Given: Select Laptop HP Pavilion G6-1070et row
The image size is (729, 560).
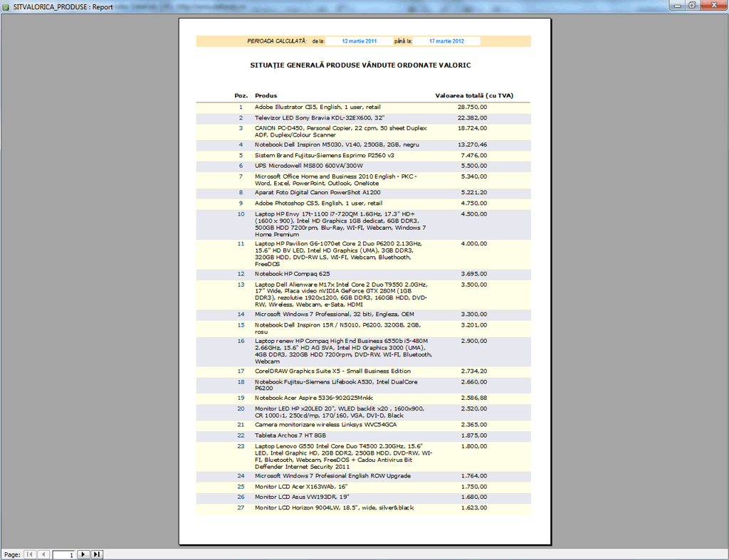Looking at the screenshot, I should [363, 254].
